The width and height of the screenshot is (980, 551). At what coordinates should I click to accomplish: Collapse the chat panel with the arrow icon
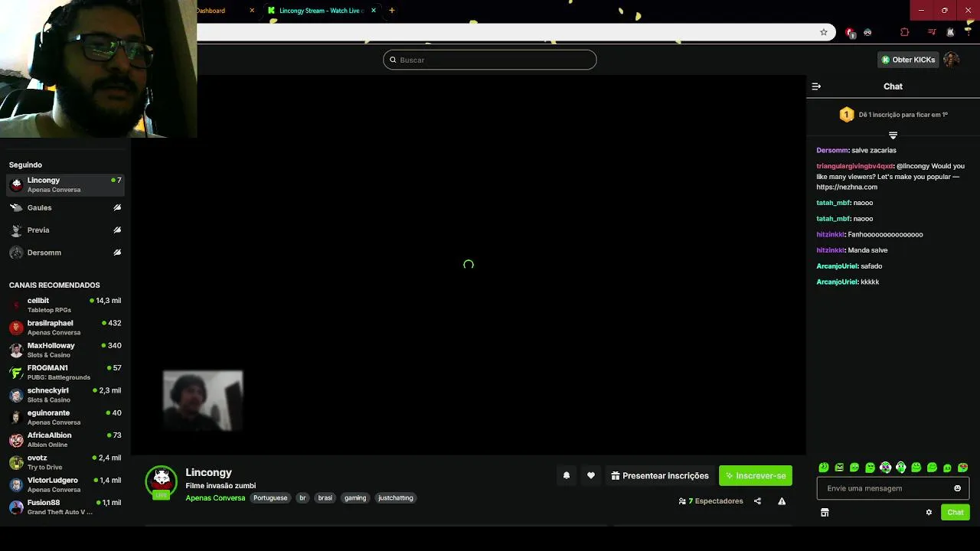816,86
